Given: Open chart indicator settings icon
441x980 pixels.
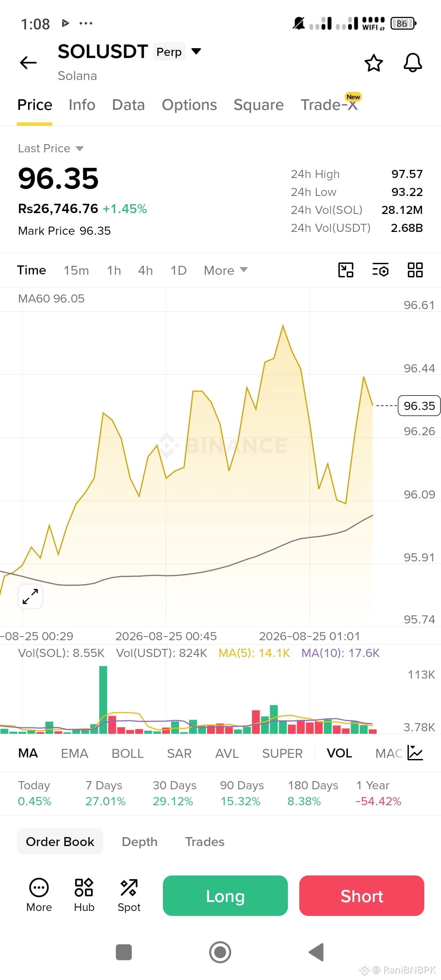Looking at the screenshot, I should click(x=381, y=270).
